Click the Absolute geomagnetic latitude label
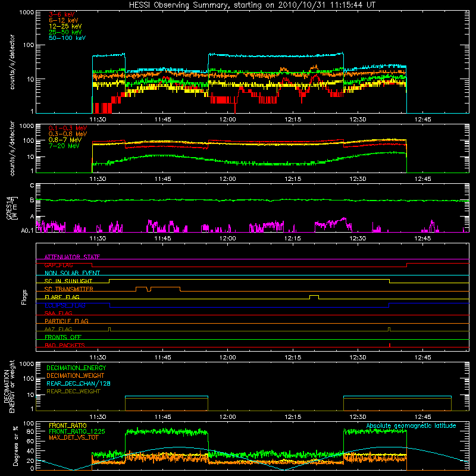The height and width of the screenshot is (476, 476). 411,426
